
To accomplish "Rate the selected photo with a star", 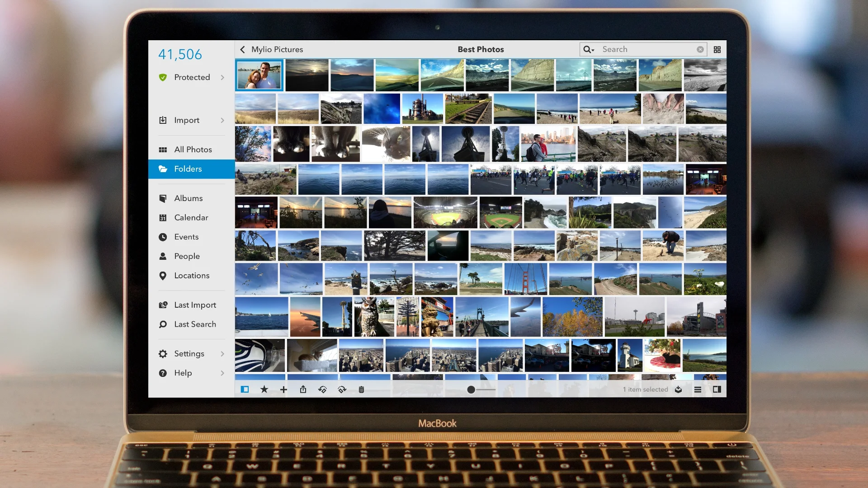I will [264, 389].
